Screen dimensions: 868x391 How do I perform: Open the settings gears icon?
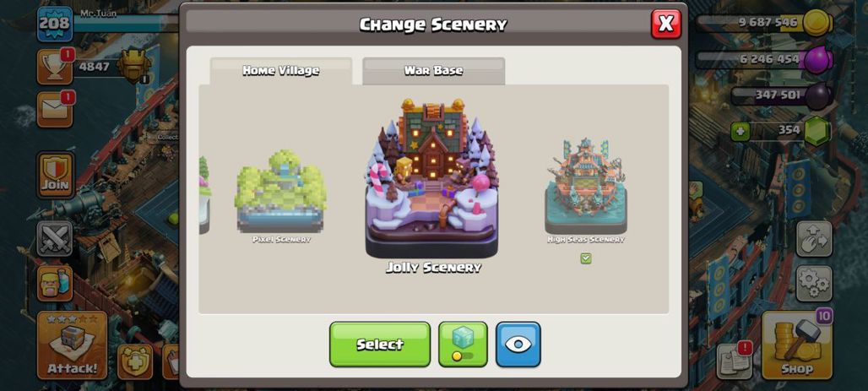click(814, 284)
